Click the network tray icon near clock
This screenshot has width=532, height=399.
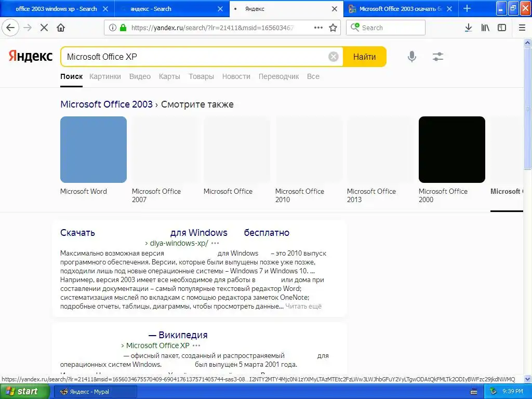[x=494, y=392]
